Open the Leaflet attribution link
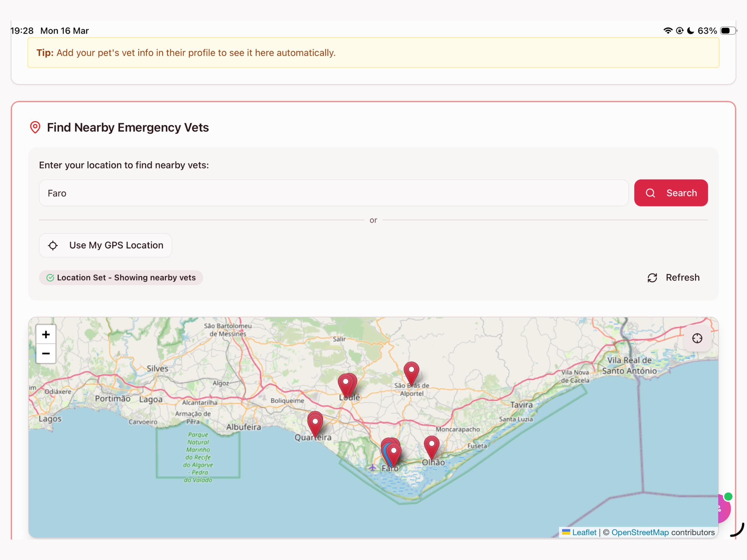747x560 pixels. 584,532
